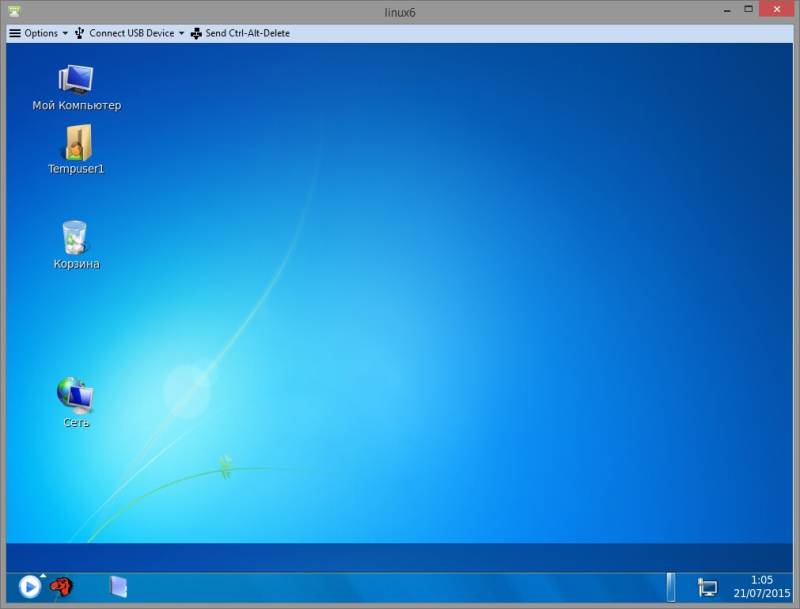Click the USB plug icon
The width and height of the screenshot is (800, 609).
tap(80, 33)
